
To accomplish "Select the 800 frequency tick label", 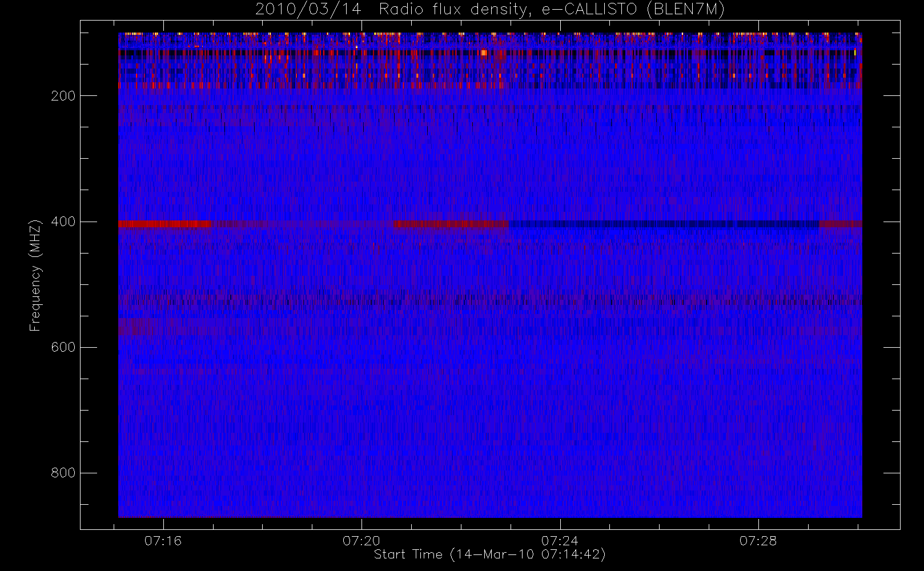I will (x=63, y=473).
